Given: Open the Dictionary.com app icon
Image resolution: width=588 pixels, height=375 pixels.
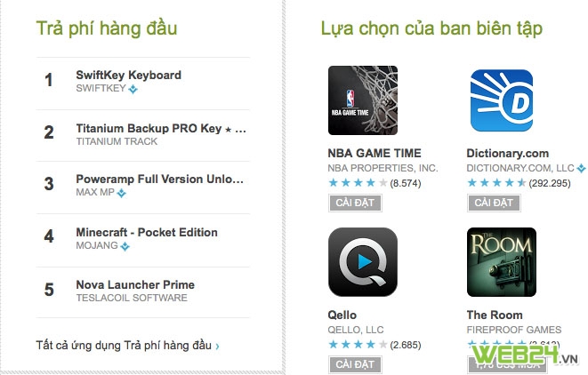Looking at the screenshot, I should click(502, 100).
